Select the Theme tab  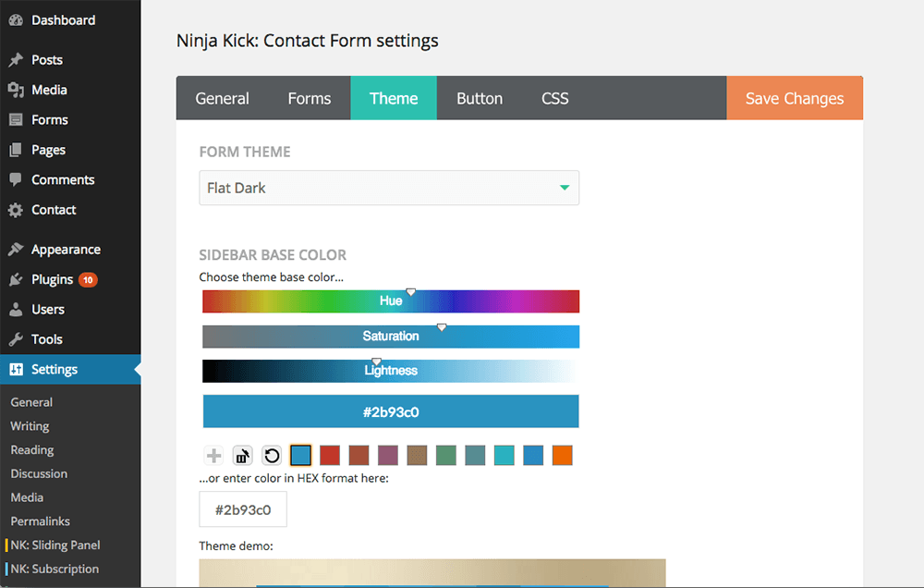point(394,98)
